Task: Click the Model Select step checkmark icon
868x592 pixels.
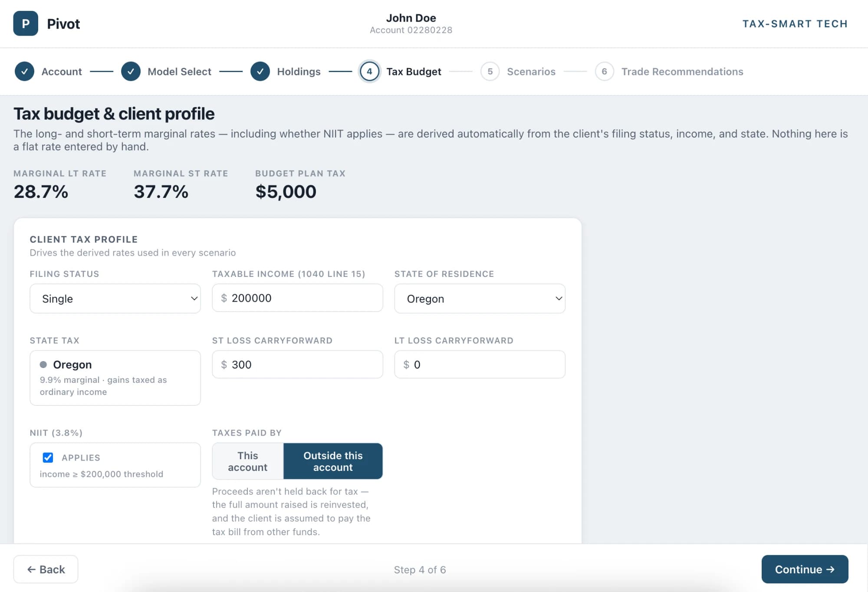Action: (x=131, y=72)
